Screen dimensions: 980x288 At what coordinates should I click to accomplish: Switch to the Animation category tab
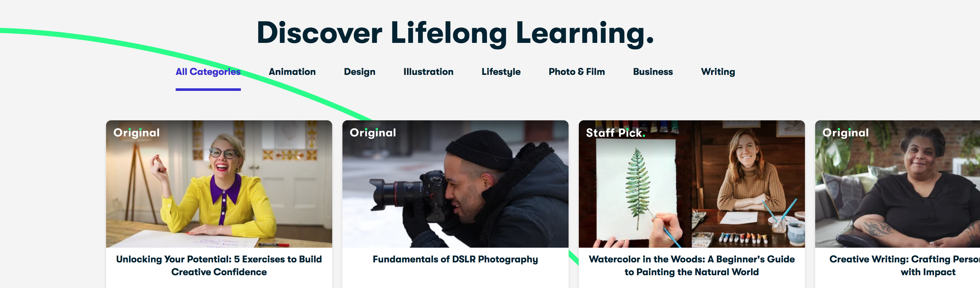292,72
